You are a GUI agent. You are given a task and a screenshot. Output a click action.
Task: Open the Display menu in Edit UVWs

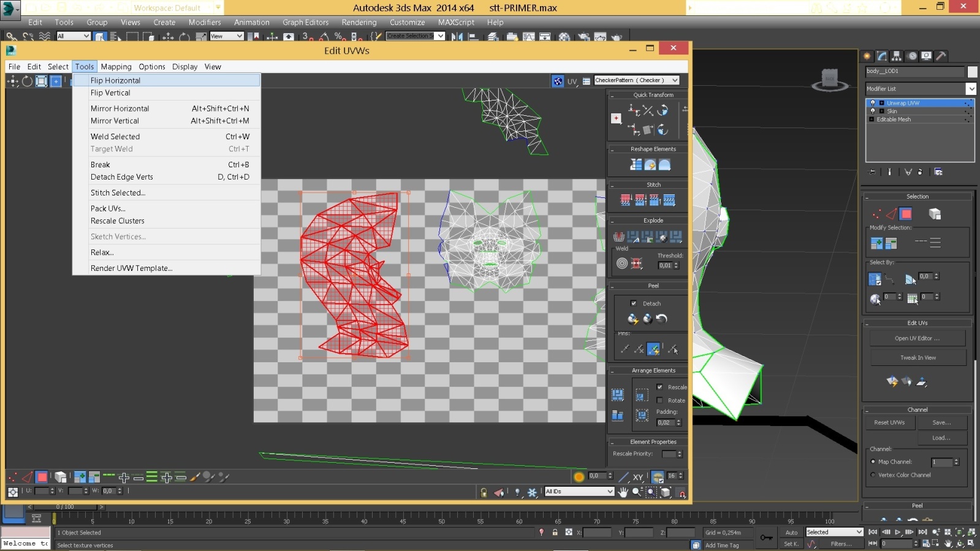184,67
